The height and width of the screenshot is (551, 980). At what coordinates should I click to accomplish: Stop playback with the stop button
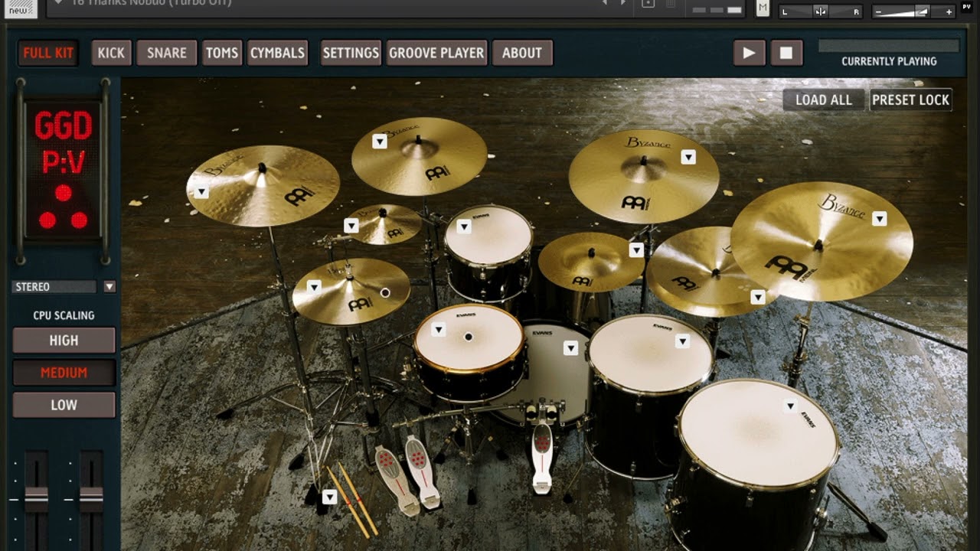tap(786, 53)
